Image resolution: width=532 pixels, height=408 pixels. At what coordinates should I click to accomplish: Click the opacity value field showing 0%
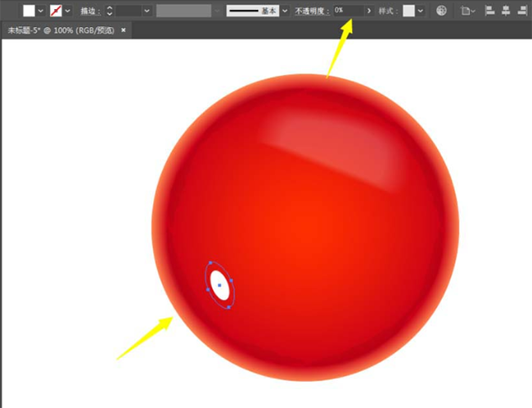click(x=349, y=11)
